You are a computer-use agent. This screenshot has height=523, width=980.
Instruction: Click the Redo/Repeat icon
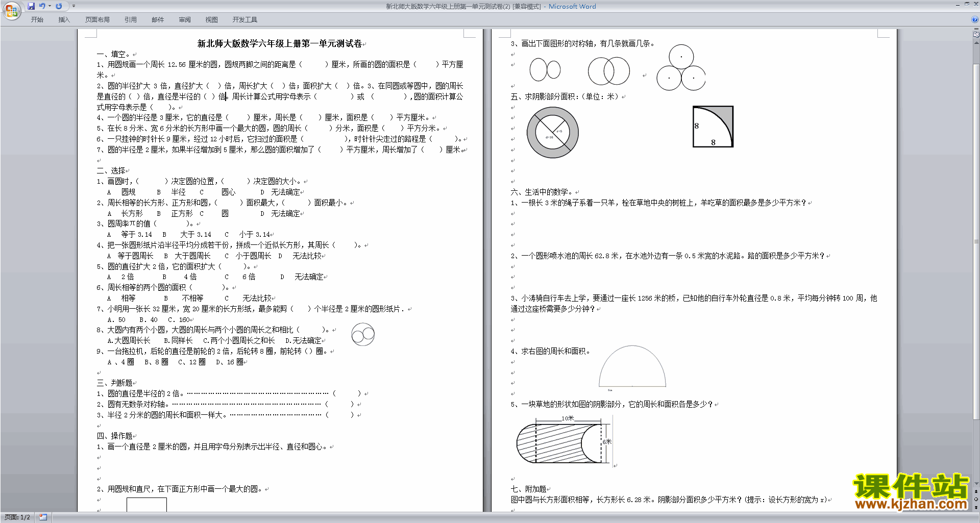pos(59,6)
